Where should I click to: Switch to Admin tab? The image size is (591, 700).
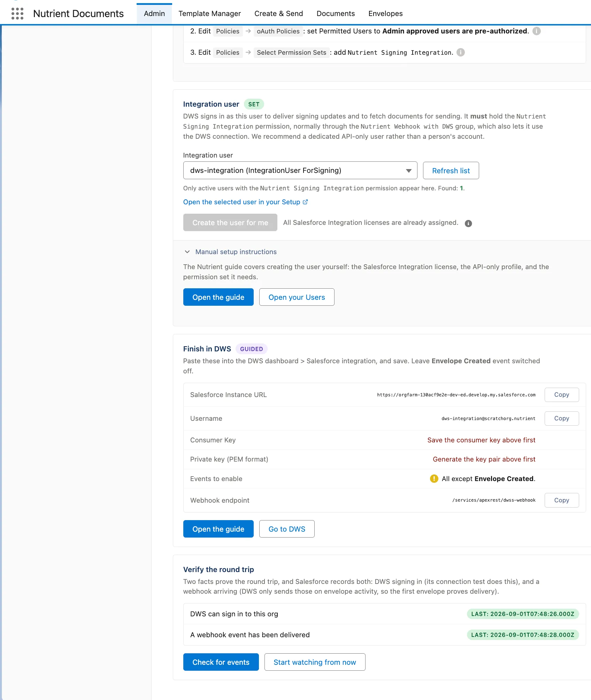tap(154, 14)
